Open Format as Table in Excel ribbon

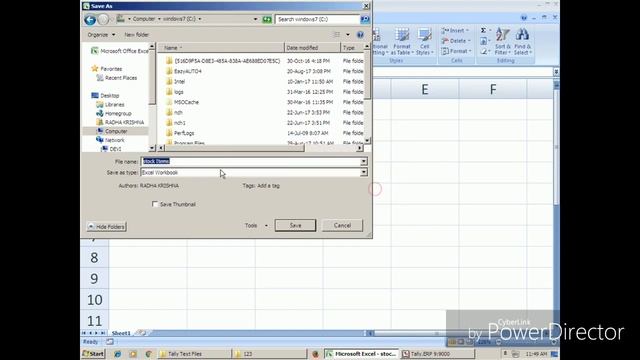click(x=402, y=42)
